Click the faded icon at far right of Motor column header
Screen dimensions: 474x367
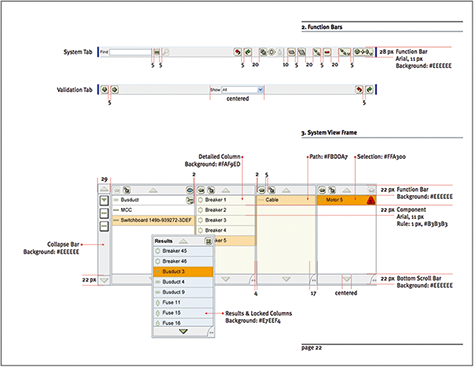[x=372, y=190]
